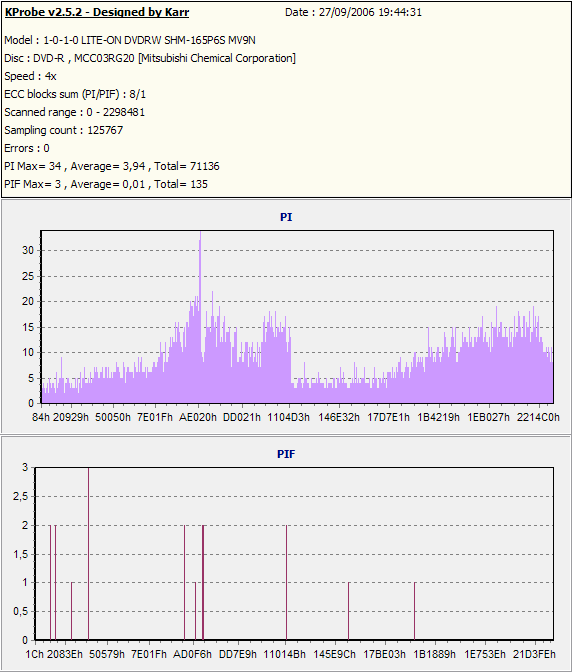Click the PI chart title
The image size is (572, 672).
pyautogui.click(x=286, y=217)
